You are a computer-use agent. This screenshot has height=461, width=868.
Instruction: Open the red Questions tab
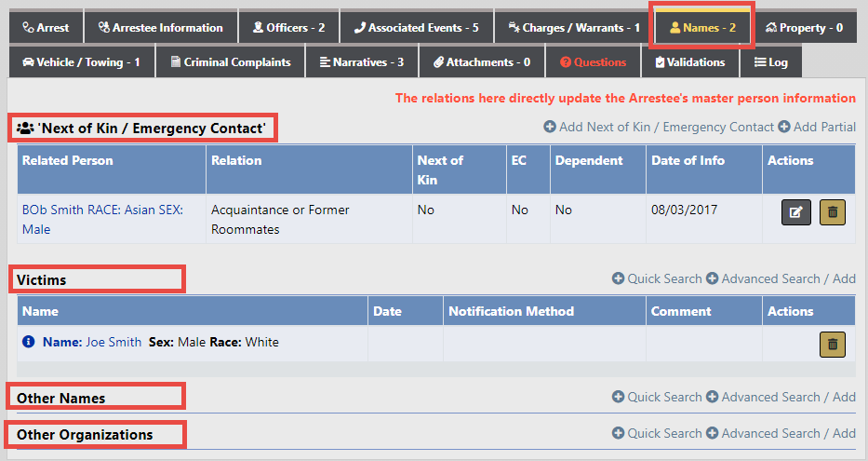click(594, 62)
